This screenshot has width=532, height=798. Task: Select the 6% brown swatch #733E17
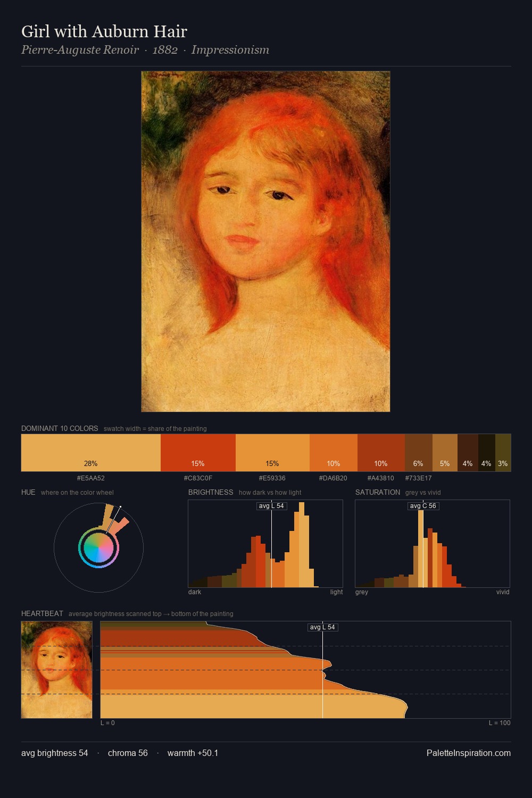(419, 453)
